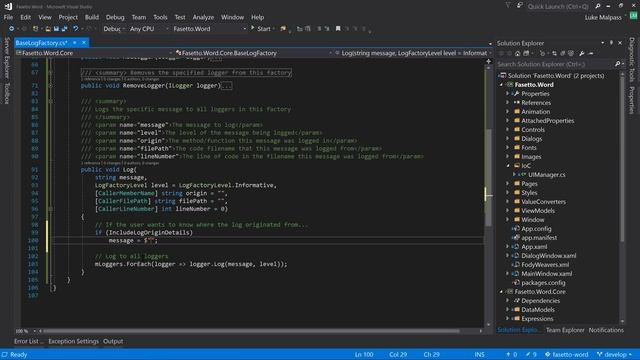Click the editor vertical scrollbar thumb

click(x=488, y=178)
